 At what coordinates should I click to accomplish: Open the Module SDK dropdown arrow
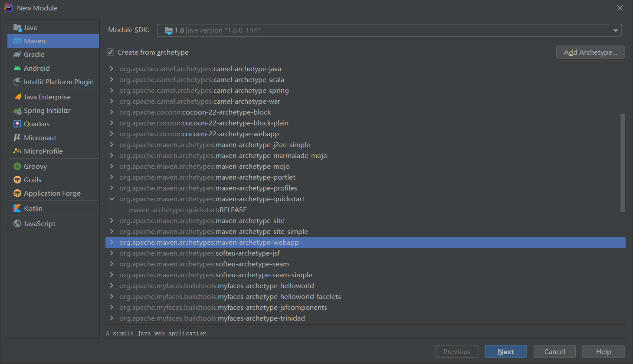click(615, 30)
